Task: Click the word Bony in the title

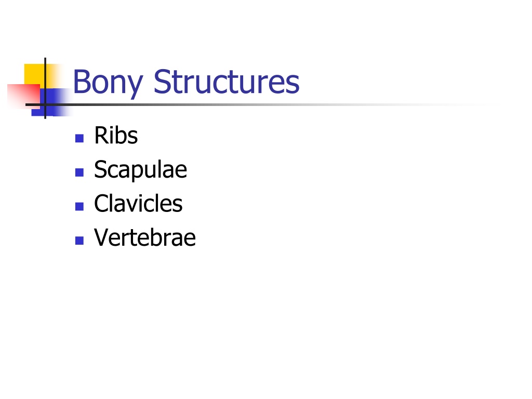Action: pos(108,83)
